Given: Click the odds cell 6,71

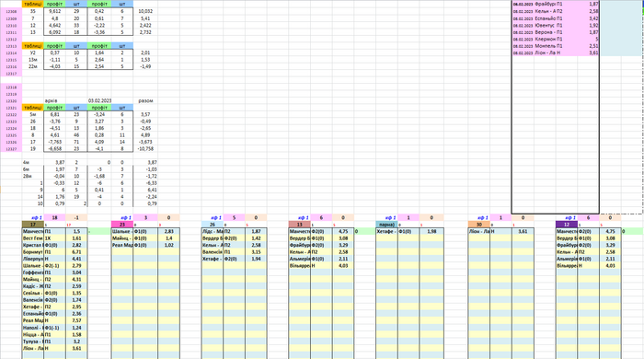Looking at the screenshot, I should tap(76, 252).
